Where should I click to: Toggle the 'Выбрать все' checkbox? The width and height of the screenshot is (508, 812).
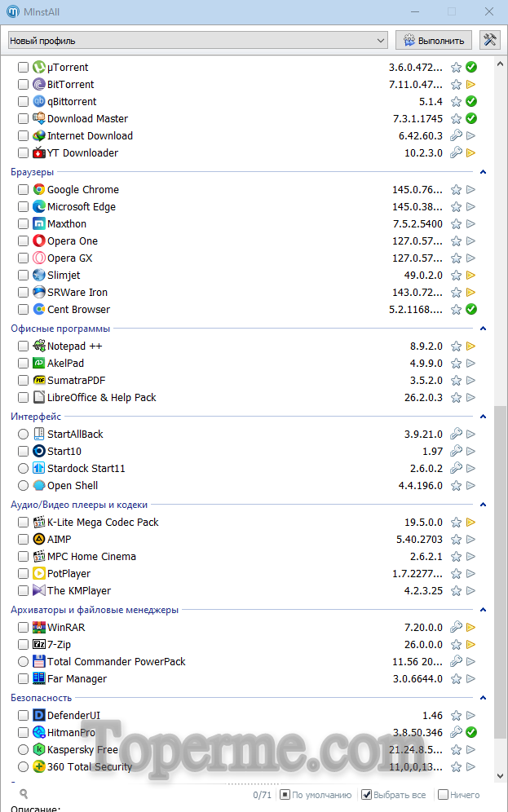point(367,795)
